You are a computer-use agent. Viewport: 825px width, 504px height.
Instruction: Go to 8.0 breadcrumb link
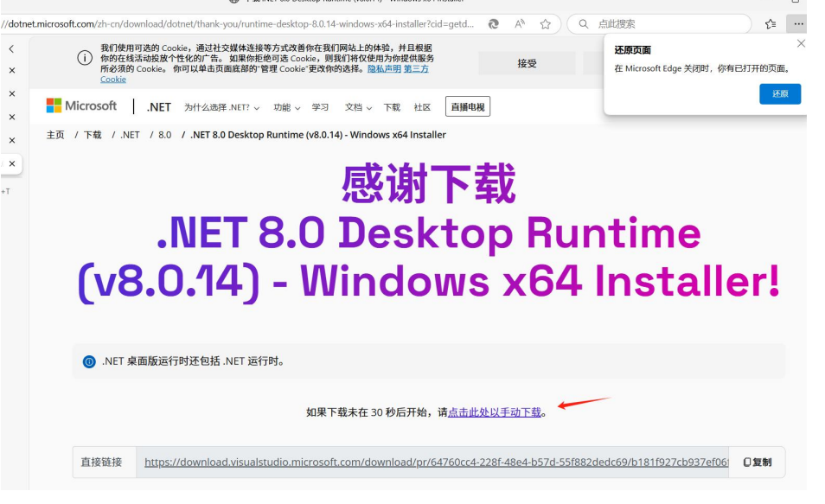[164, 135]
